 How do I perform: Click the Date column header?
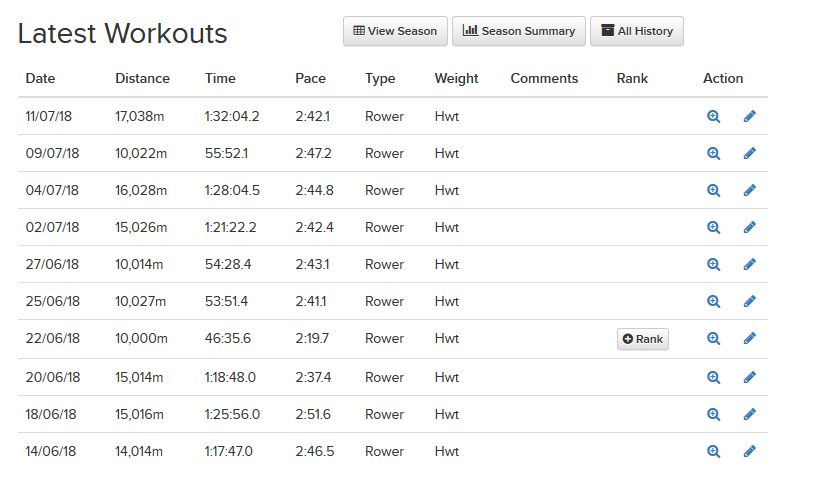[40, 78]
